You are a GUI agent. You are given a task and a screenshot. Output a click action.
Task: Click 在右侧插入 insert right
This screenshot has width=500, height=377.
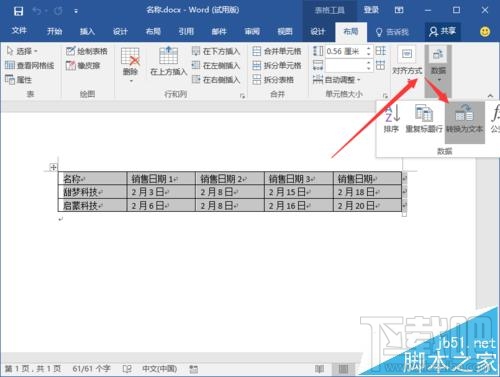coord(216,80)
